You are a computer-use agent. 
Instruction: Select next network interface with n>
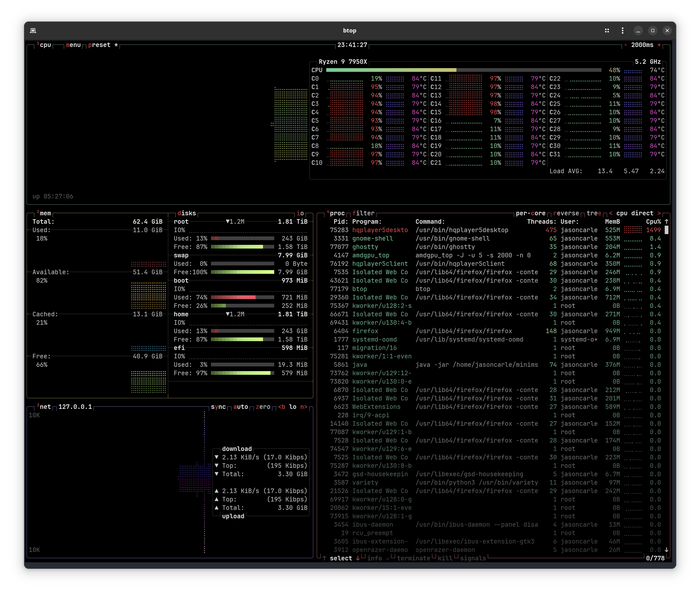point(304,407)
